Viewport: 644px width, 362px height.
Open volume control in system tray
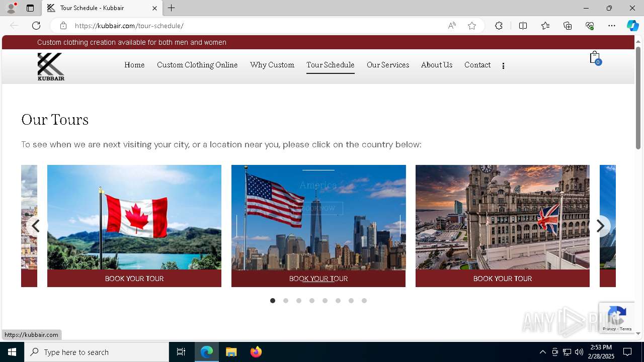point(579,352)
